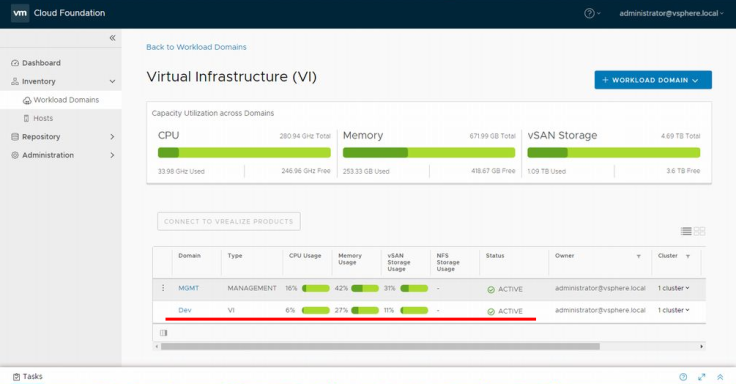The image size is (736, 384).
Task: Click the Repository stack icon
Action: click(x=15, y=137)
